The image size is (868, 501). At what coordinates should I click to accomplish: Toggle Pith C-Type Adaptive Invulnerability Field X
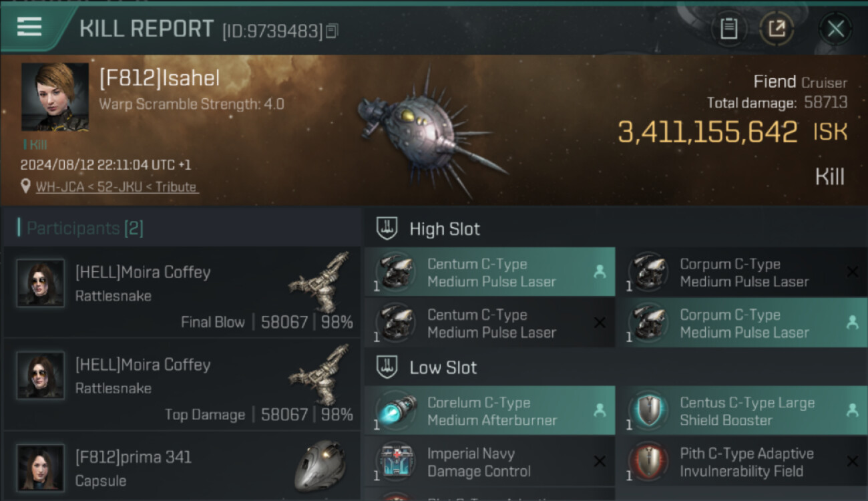(852, 462)
